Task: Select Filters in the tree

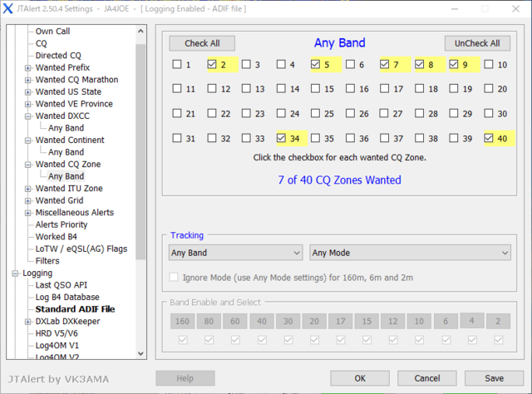Action: coord(47,261)
